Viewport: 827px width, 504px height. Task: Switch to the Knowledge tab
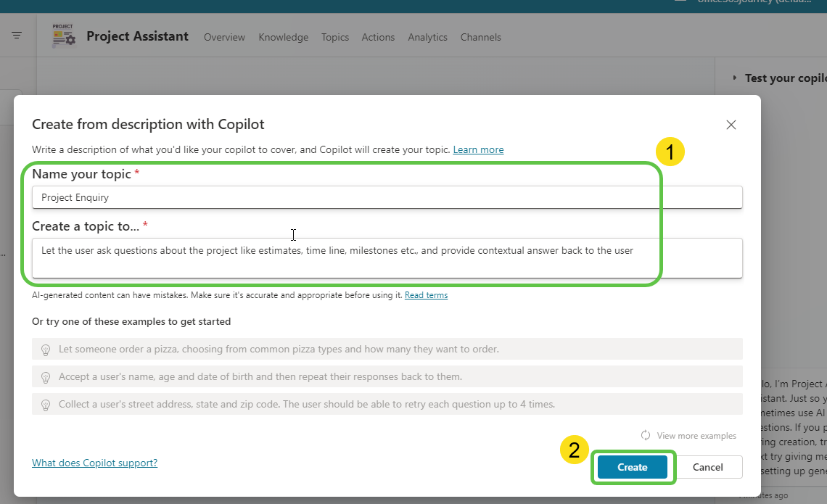[x=283, y=37]
